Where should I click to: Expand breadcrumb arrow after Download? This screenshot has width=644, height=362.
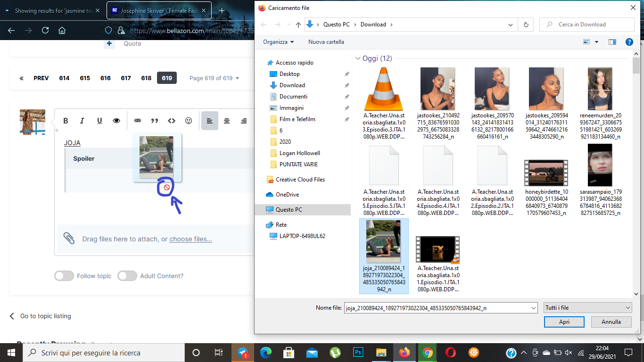click(391, 25)
